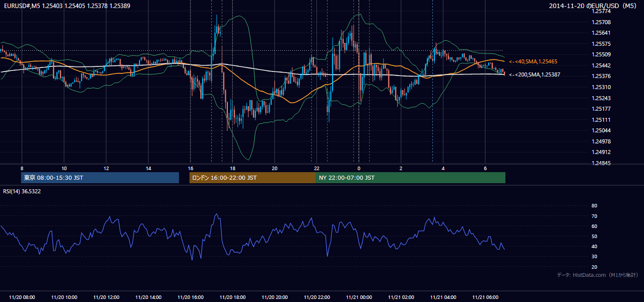This screenshot has width=644, height=302.
Task: Click hour tick 16 under the price chart
Action: (190, 168)
